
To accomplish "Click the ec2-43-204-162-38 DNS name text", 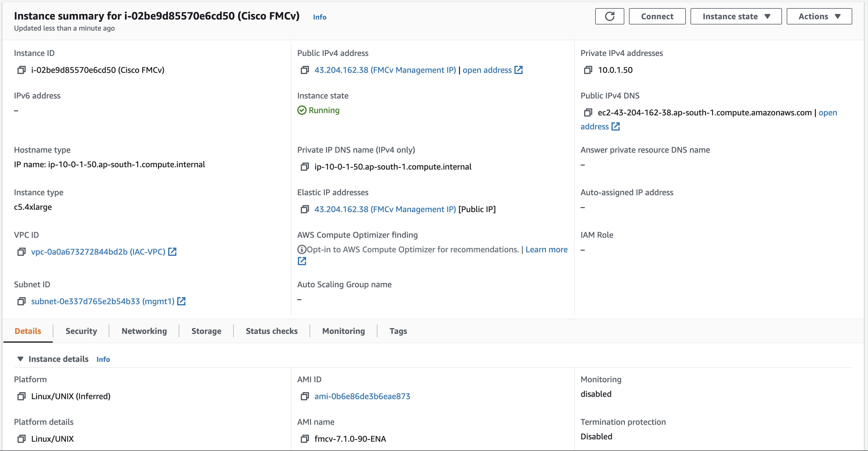I will click(704, 112).
